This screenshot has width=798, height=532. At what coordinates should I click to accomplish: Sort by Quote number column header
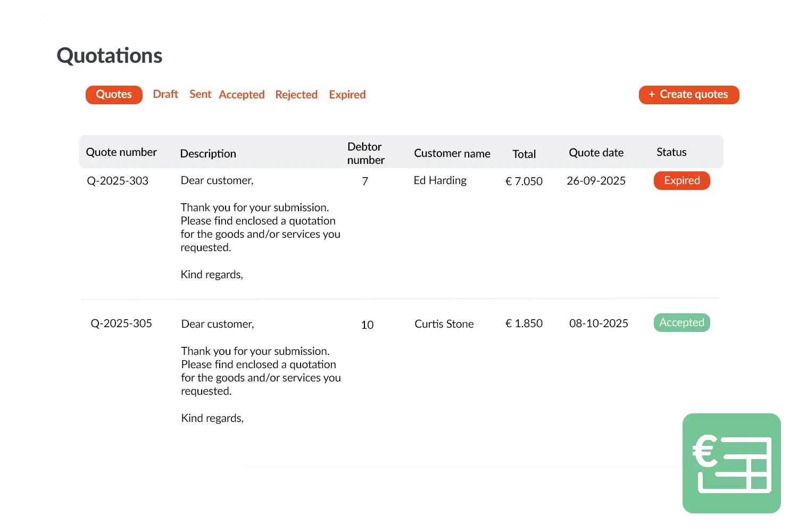tap(121, 152)
